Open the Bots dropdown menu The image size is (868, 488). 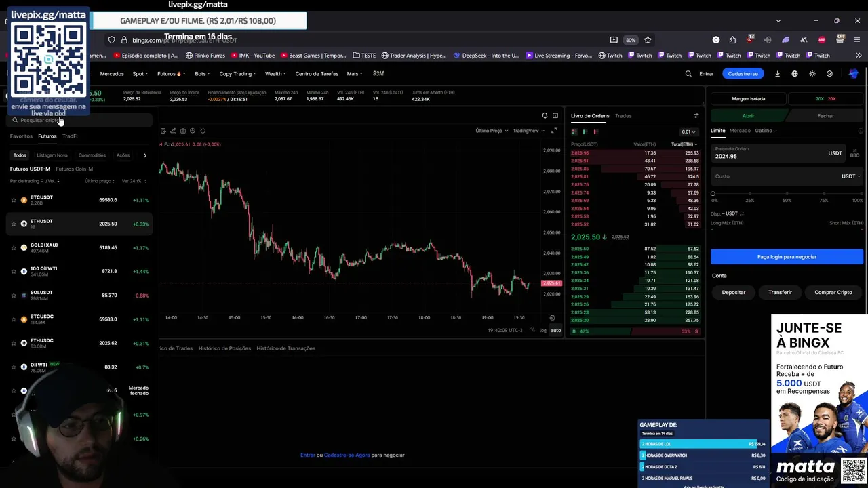pyautogui.click(x=202, y=74)
